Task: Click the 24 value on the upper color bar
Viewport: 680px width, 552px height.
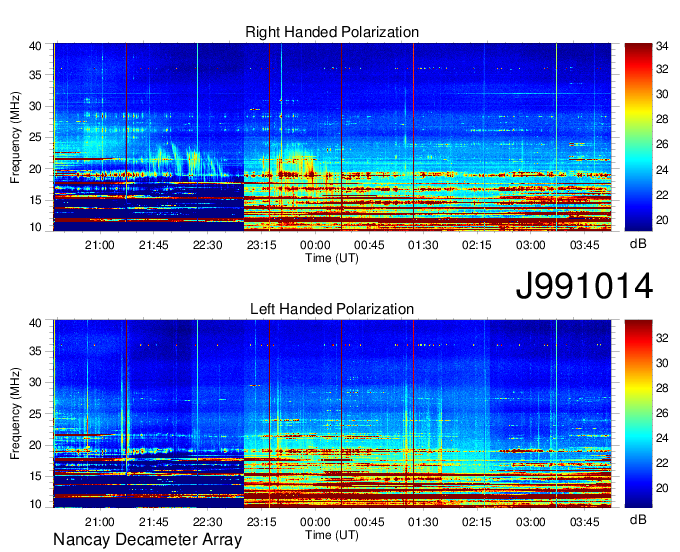Action: point(662,170)
